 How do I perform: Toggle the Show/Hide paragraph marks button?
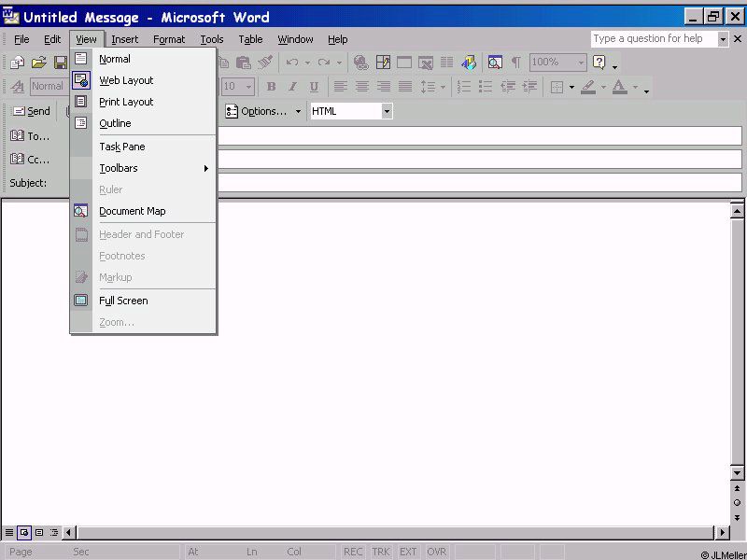coord(516,63)
